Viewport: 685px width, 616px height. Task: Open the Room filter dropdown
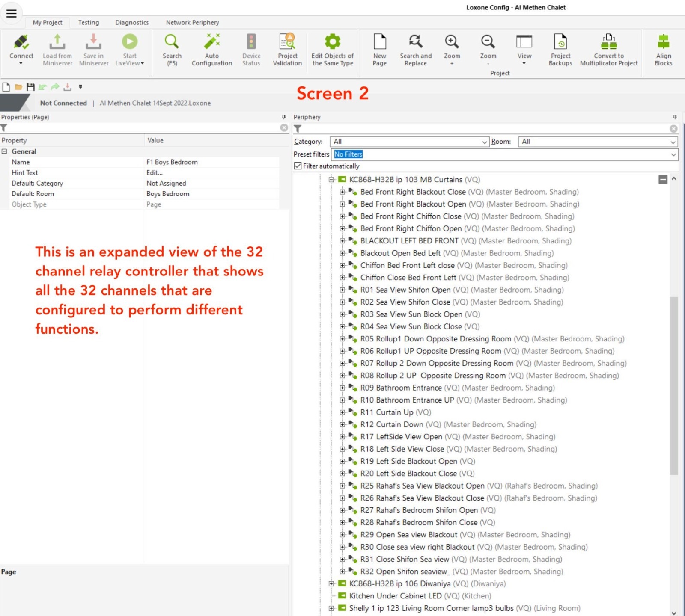(673, 142)
